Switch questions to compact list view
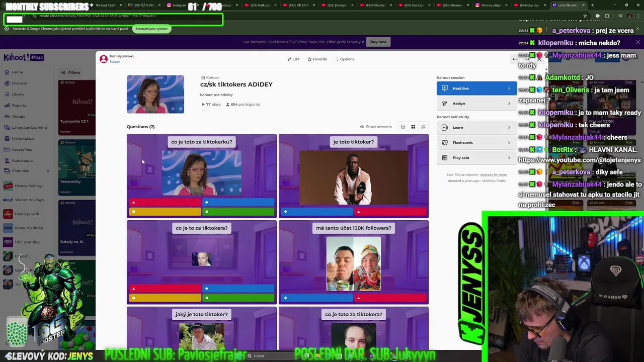Viewport: 644px width, 362px height. point(423,127)
